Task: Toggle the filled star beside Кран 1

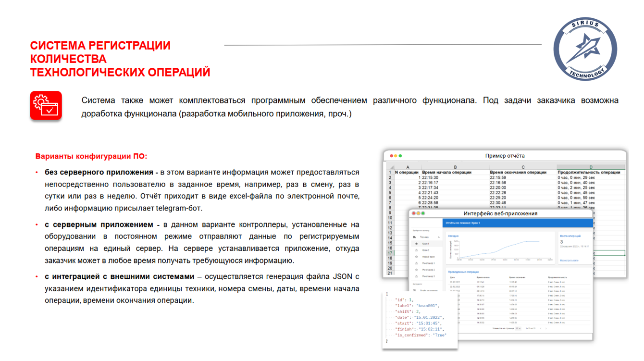Action: tap(416, 244)
